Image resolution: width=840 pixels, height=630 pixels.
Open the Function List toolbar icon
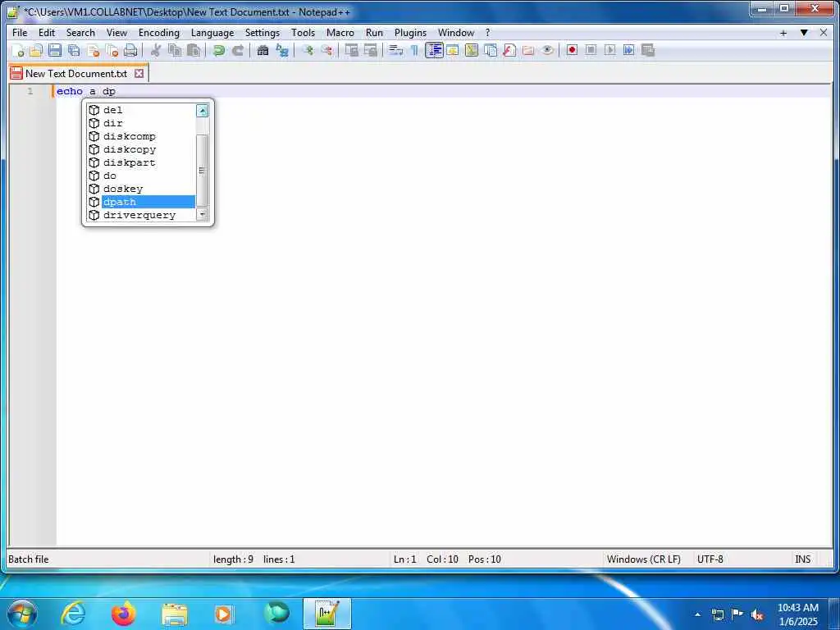(509, 50)
